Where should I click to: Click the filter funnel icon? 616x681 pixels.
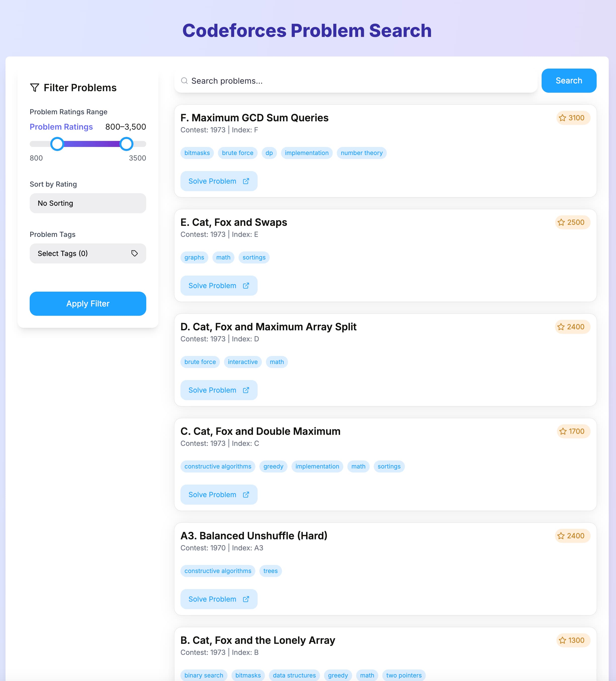click(x=34, y=88)
